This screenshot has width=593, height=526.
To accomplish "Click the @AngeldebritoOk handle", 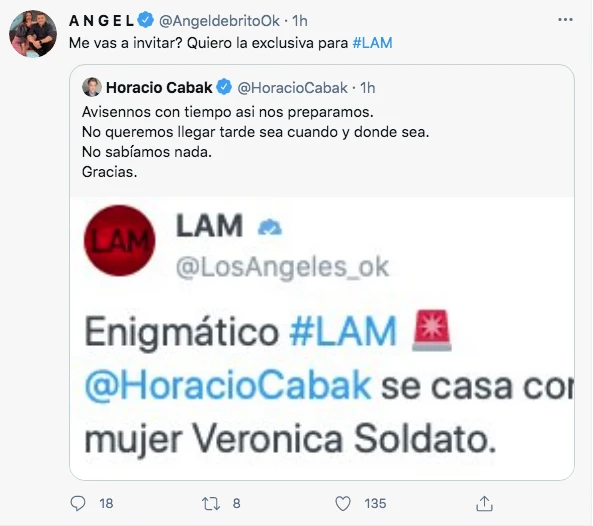I will [x=219, y=21].
